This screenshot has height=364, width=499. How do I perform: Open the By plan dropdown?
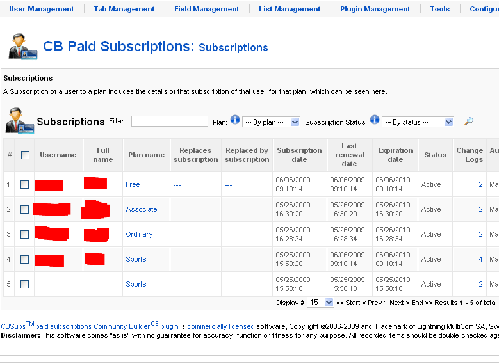pyautogui.click(x=271, y=122)
